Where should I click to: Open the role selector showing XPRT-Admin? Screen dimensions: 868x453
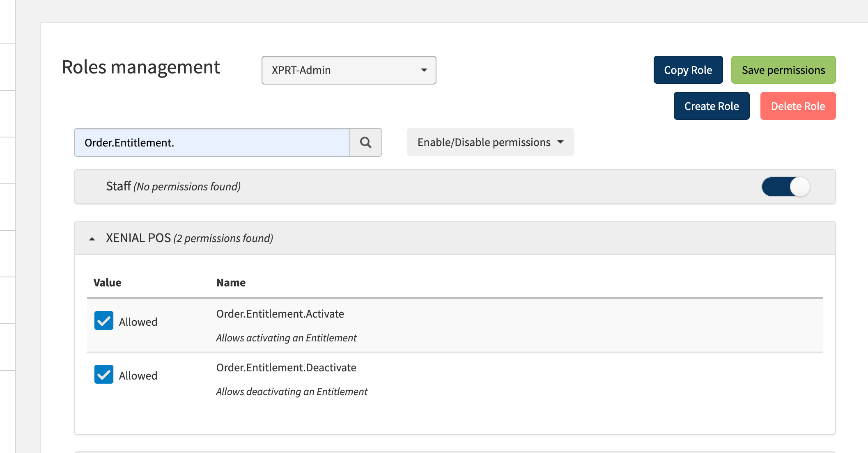(349, 70)
